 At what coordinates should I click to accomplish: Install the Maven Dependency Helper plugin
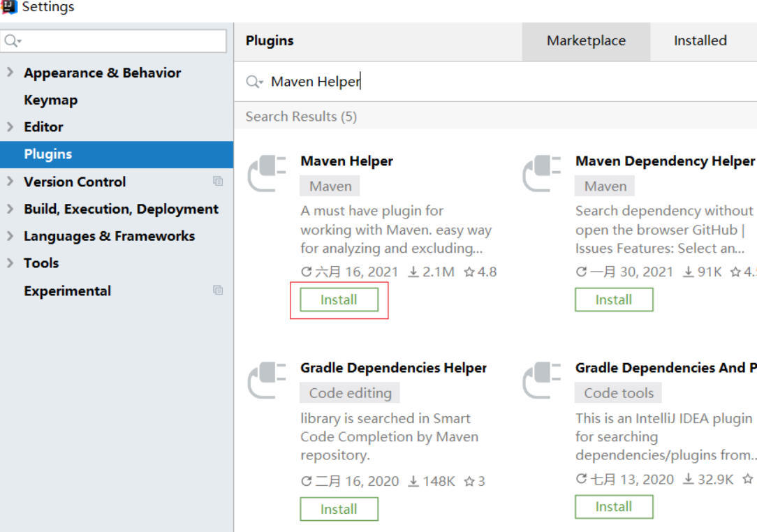pos(614,300)
